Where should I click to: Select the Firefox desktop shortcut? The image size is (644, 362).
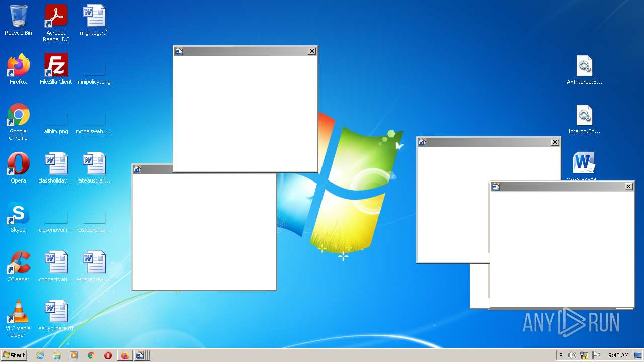click(x=18, y=69)
